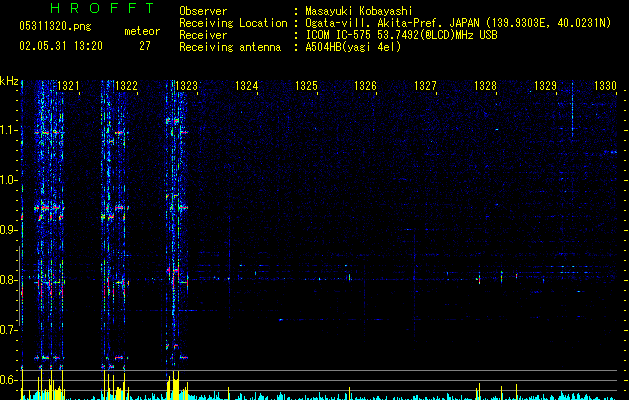Screen dimensions: 629x400
Task: Click the 1.1 frequency axis label
Action: point(9,130)
